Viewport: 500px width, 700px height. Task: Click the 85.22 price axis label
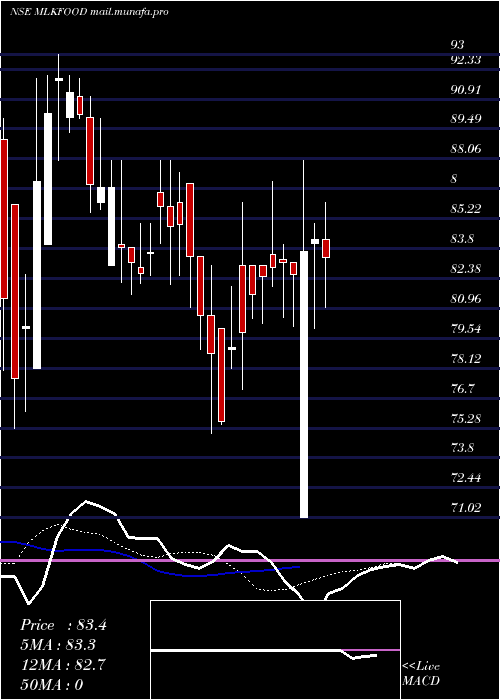[x=466, y=208]
